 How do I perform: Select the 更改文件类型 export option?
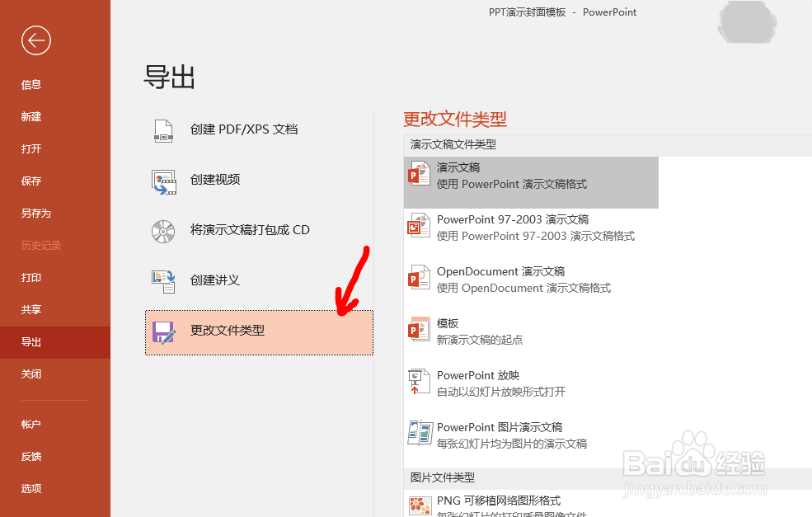point(259,332)
